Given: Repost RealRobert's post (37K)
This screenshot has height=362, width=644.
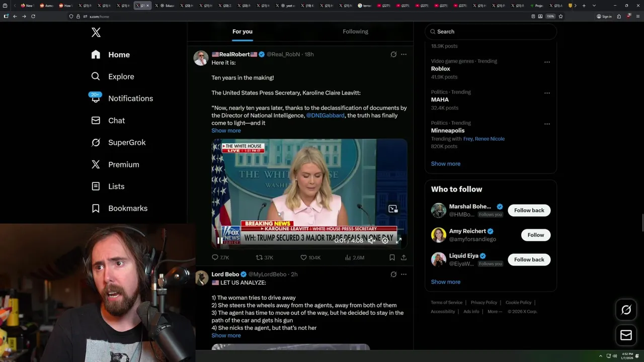Looking at the screenshot, I should pyautogui.click(x=265, y=257).
